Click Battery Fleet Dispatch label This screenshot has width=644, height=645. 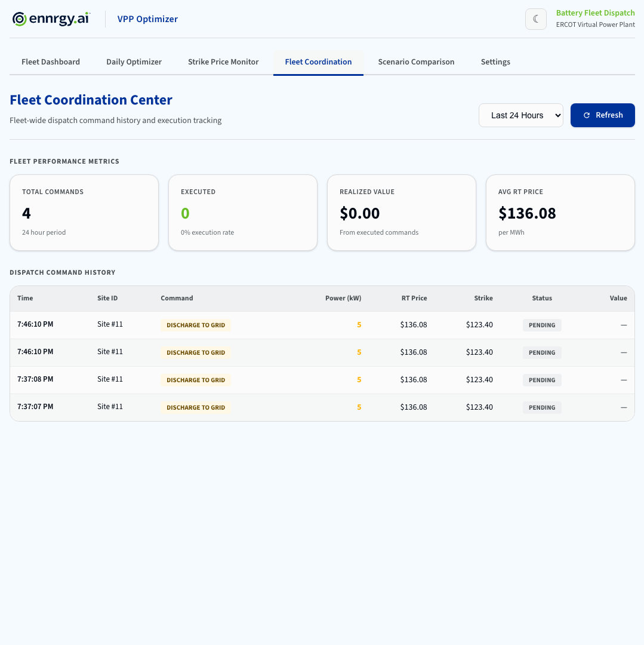[x=595, y=13]
